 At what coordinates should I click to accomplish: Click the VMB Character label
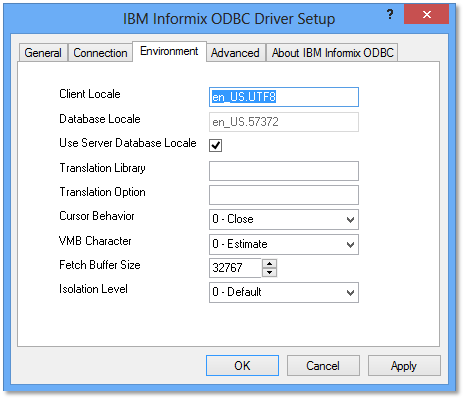point(95,241)
